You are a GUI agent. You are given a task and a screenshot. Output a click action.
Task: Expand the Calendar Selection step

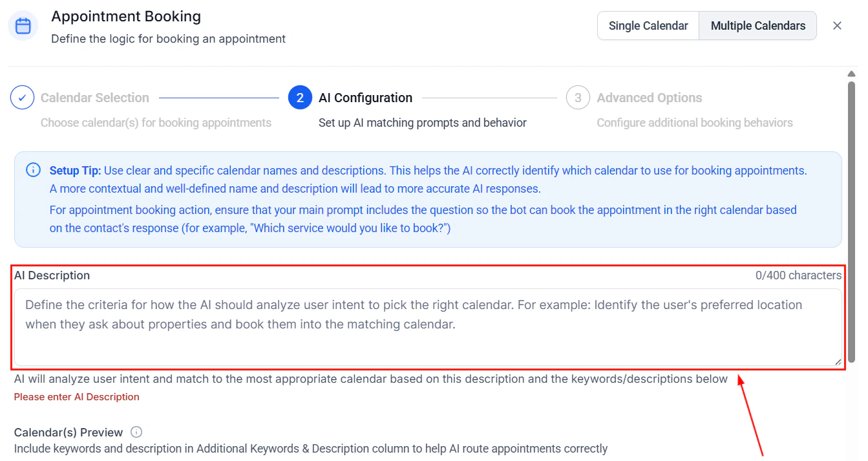click(x=95, y=97)
